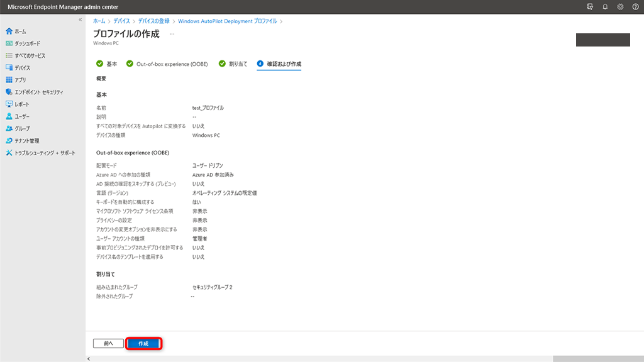This screenshot has height=362, width=644.
Task: Open the notifications bell
Action: 605,6
